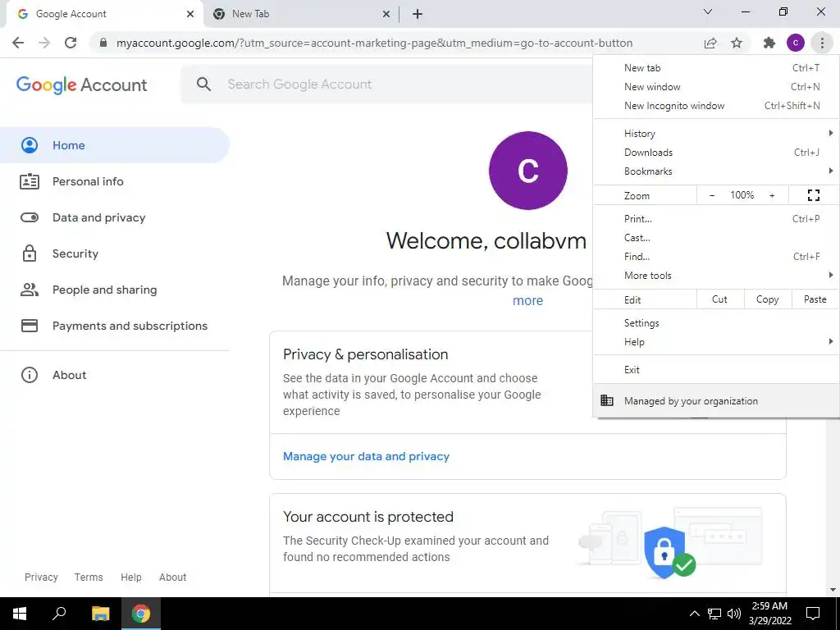Open the taskbar search magnifier
This screenshot has height=630, width=840.
[x=59, y=614]
